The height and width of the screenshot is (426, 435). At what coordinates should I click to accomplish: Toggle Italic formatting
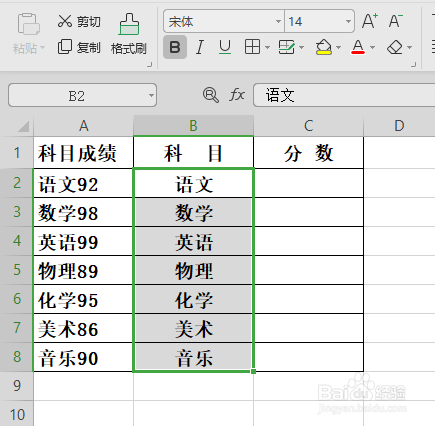coord(200,47)
